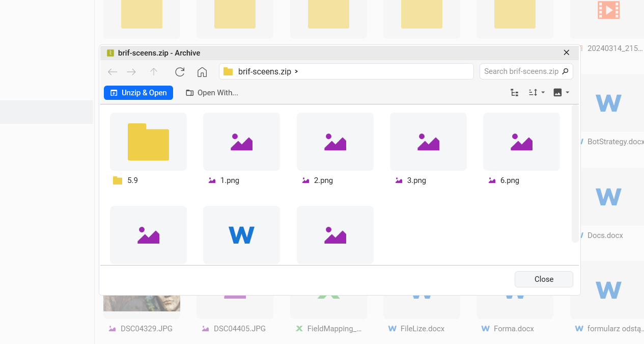Open the 5.9 folder inside the archive
This screenshot has width=644, height=344.
148,142
